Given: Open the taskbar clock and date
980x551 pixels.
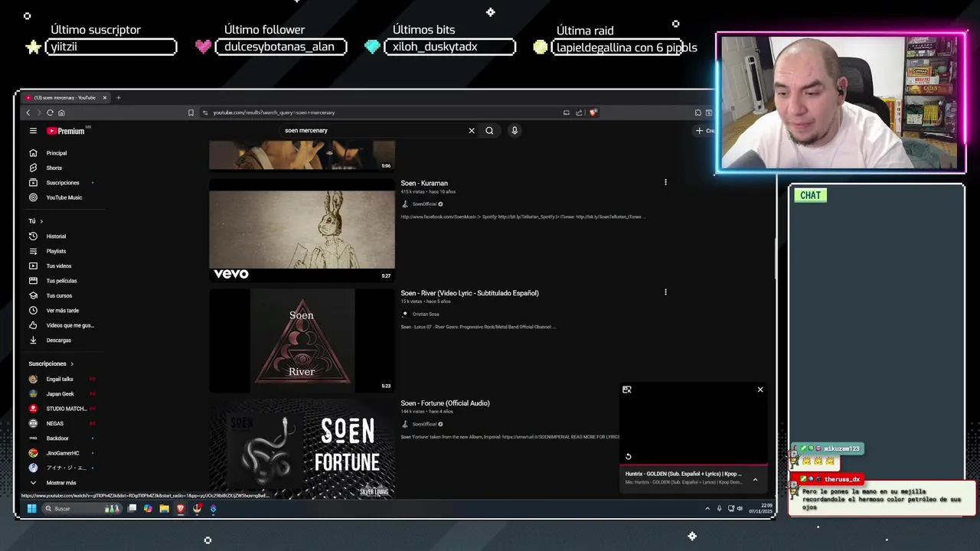Looking at the screenshot, I should [760, 508].
